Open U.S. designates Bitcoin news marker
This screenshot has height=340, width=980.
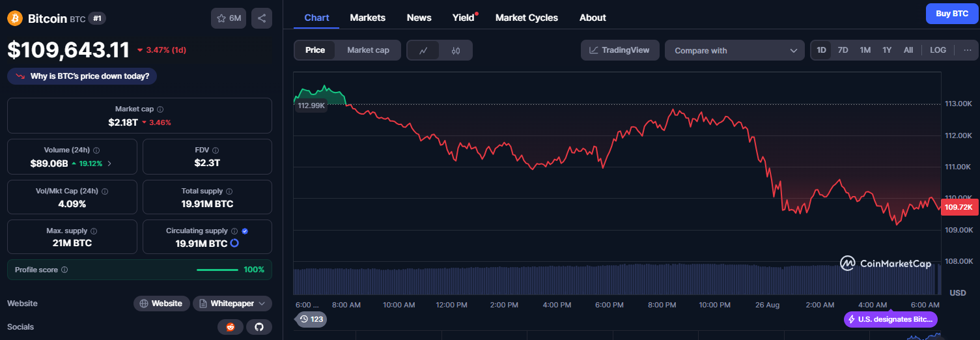tap(890, 319)
